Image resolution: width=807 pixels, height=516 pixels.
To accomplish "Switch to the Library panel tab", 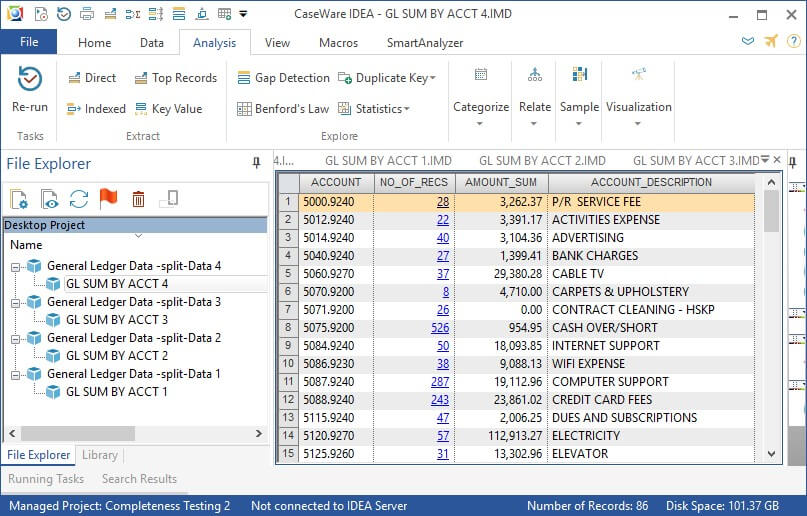I will [100, 455].
